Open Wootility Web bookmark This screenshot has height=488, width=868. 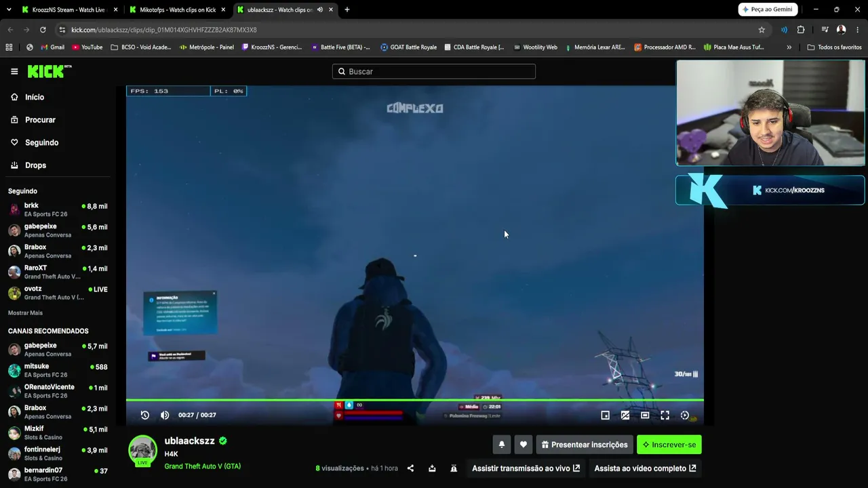[535, 47]
